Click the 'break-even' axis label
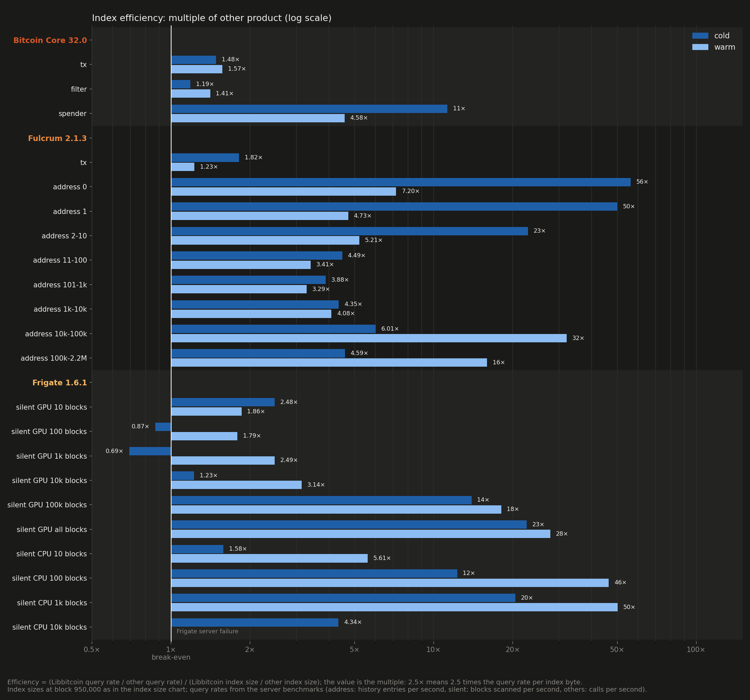This screenshot has height=700, width=750. 171,657
